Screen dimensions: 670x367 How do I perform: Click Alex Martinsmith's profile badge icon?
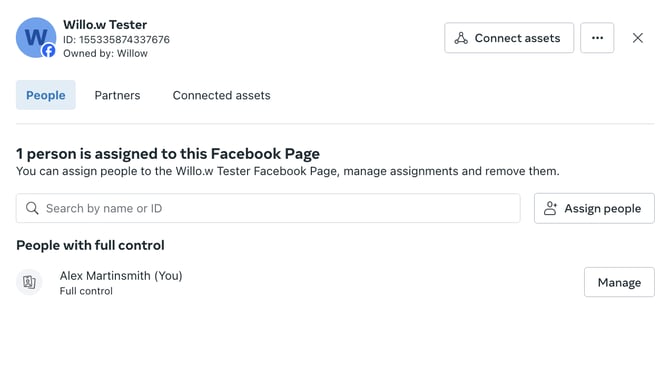coord(29,282)
